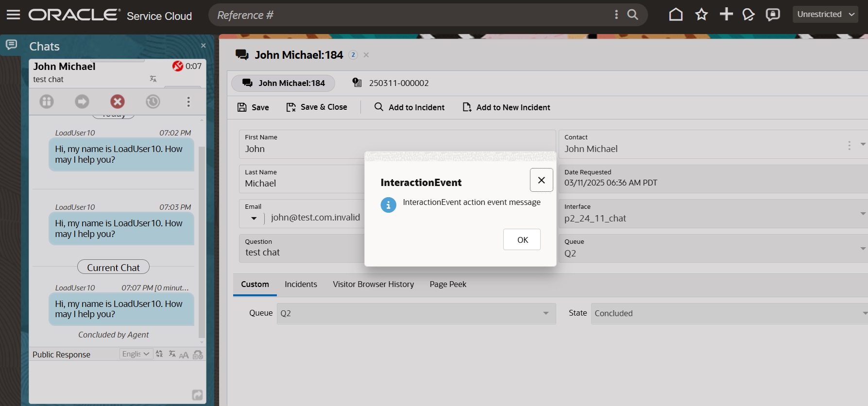Click the translate icon in Public Response bar
This screenshot has width=868, height=406.
(172, 354)
